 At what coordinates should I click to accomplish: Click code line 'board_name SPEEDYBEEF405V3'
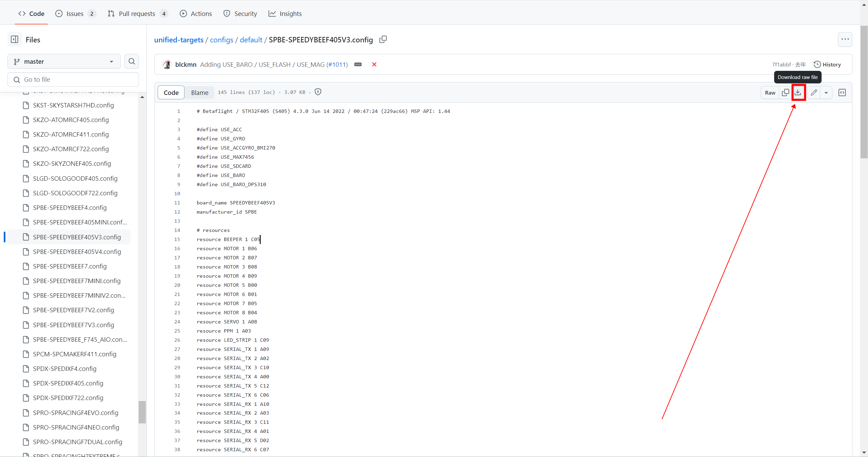pos(236,203)
